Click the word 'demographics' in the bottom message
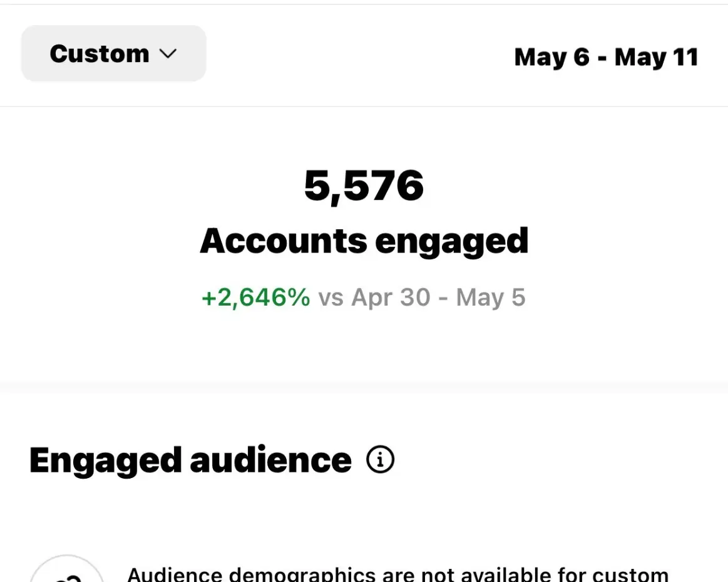This screenshot has height=582, width=728. [302, 574]
